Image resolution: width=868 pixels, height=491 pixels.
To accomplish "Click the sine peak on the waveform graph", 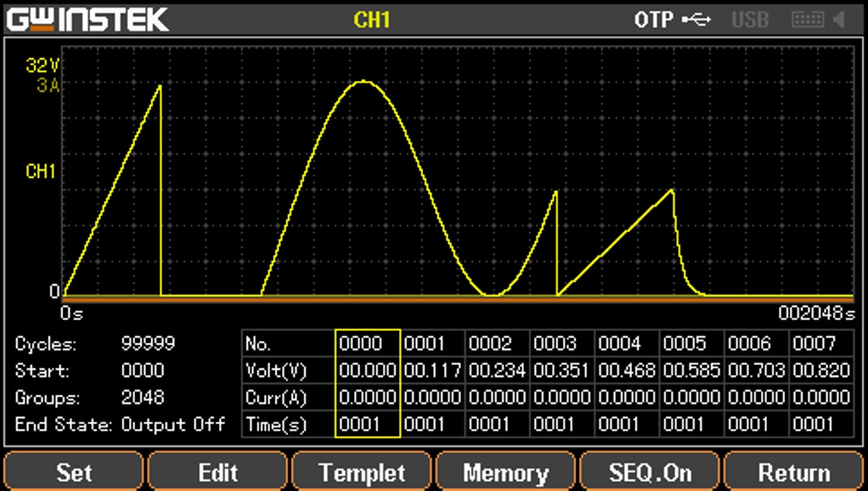I will (363, 82).
